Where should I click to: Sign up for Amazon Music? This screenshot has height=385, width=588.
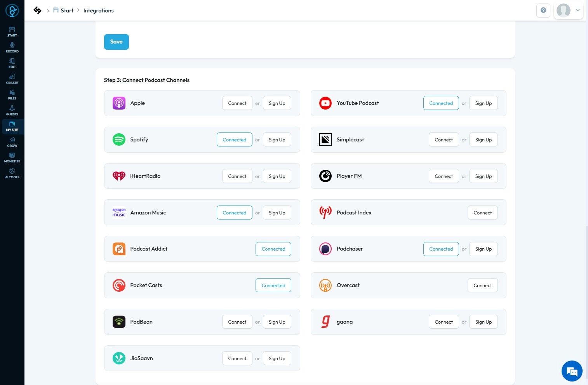click(x=277, y=213)
